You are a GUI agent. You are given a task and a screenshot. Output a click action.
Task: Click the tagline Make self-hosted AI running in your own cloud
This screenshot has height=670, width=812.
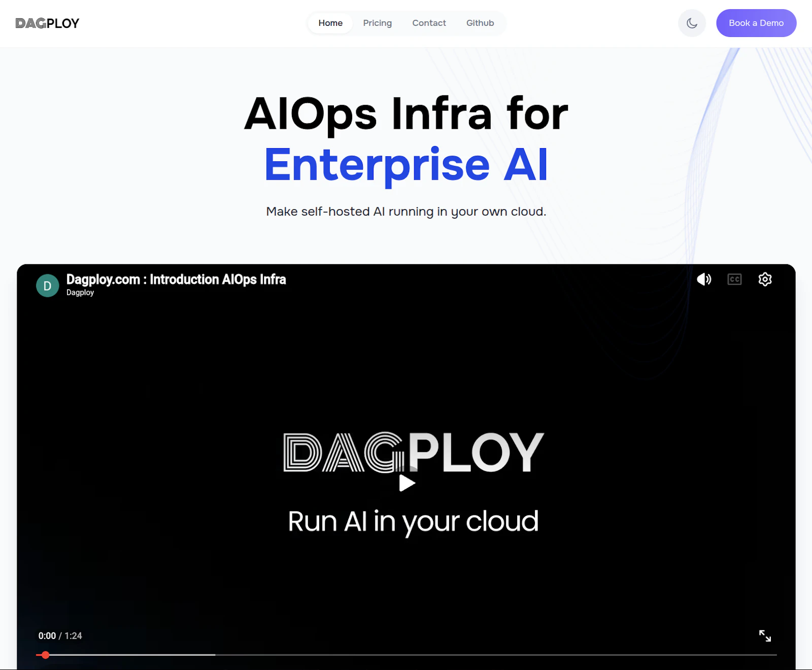(406, 211)
